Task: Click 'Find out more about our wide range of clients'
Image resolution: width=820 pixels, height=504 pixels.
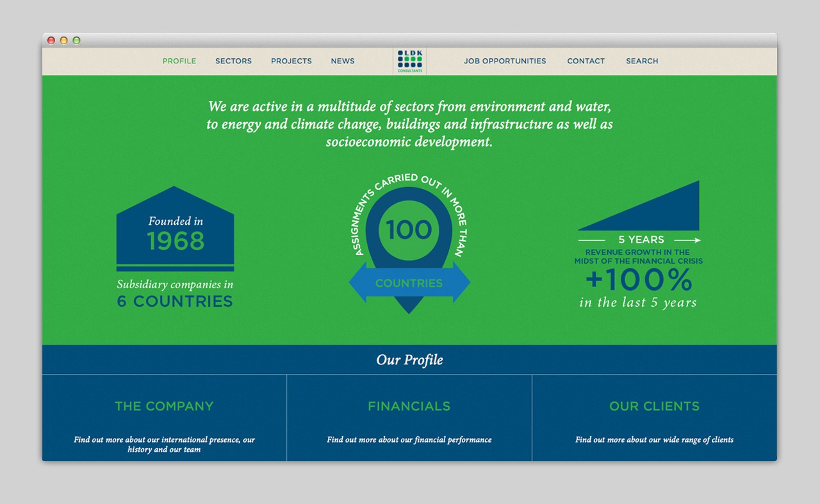Action: pyautogui.click(x=654, y=439)
